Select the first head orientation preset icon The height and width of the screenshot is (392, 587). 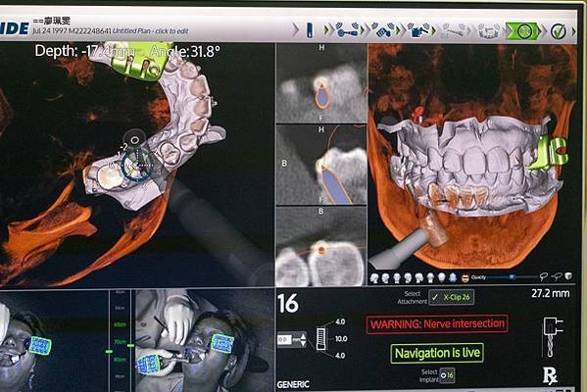pos(374,277)
